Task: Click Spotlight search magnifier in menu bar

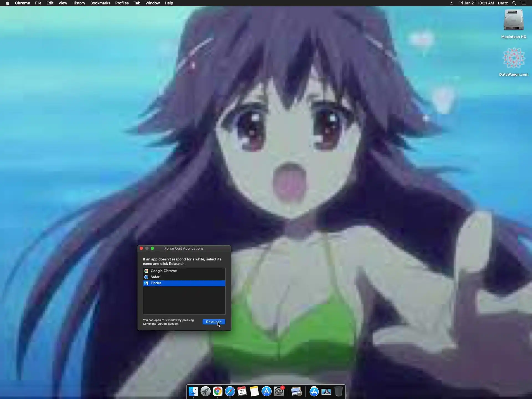Action: click(514, 3)
